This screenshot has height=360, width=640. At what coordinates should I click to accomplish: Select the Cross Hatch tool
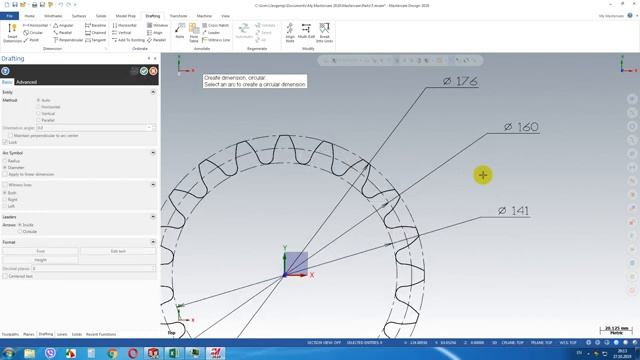(x=216, y=25)
